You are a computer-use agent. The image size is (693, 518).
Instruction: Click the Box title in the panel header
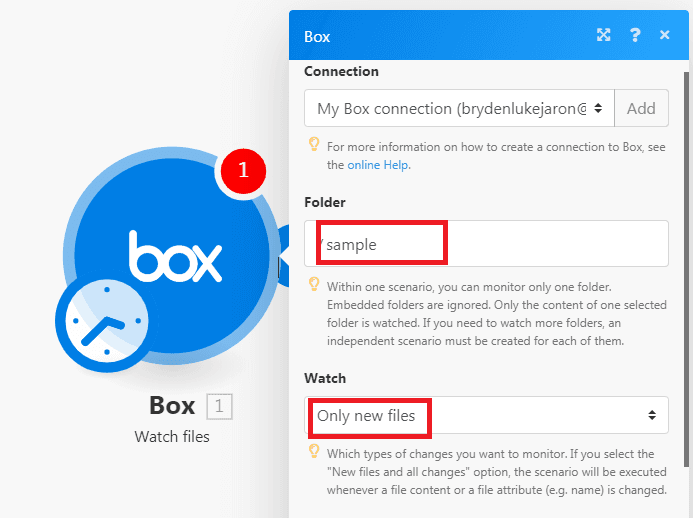pos(317,37)
